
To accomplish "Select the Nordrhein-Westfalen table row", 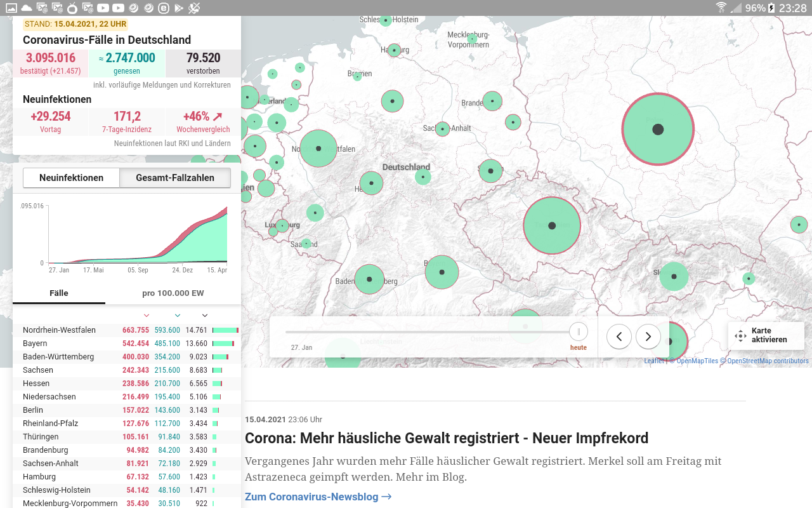I will 127,330.
